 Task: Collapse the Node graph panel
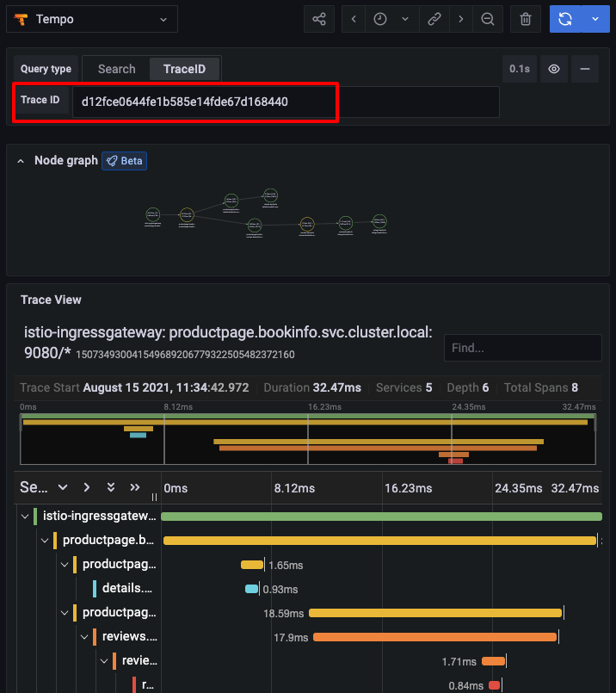click(21, 161)
